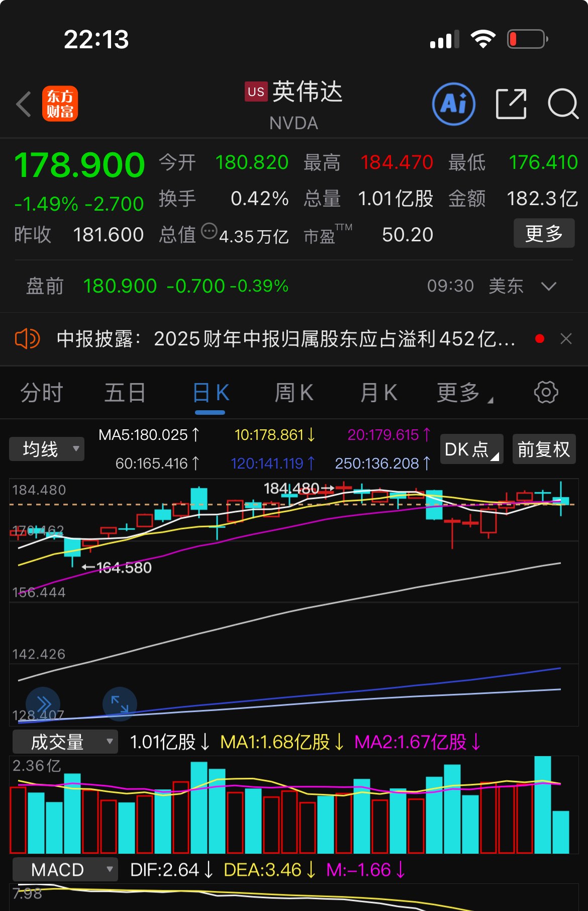Switch to 分时 tab

pyautogui.click(x=42, y=393)
